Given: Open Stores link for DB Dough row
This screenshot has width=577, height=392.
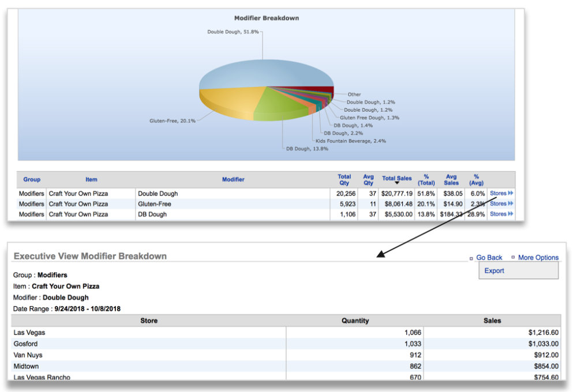Looking at the screenshot, I should coord(501,214).
